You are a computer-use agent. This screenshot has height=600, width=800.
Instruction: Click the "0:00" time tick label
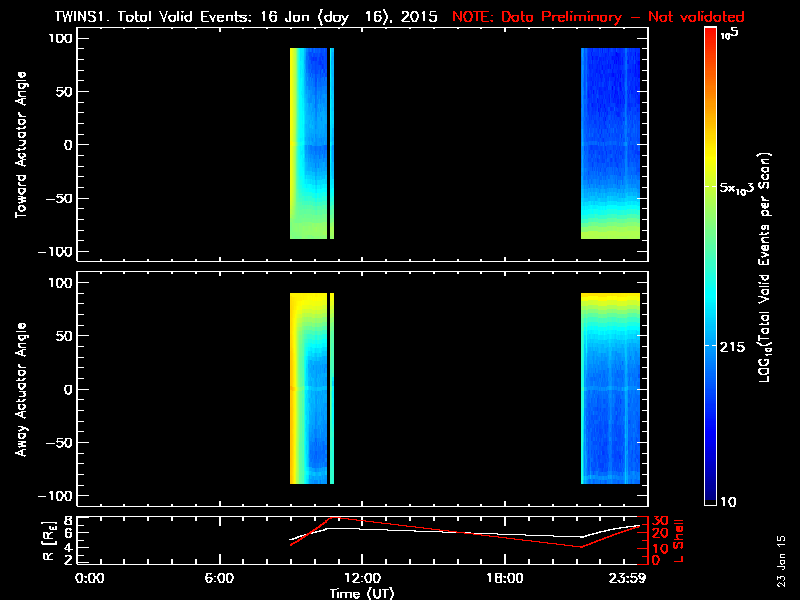tap(90, 579)
